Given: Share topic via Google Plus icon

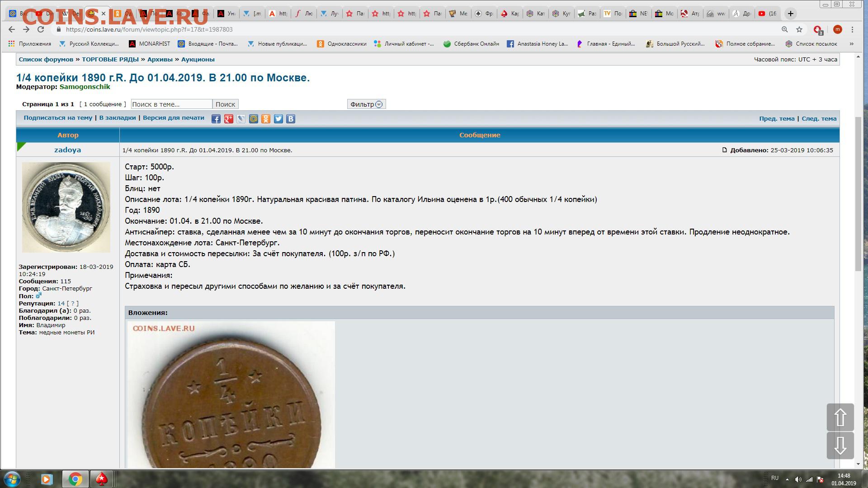Looking at the screenshot, I should point(229,119).
